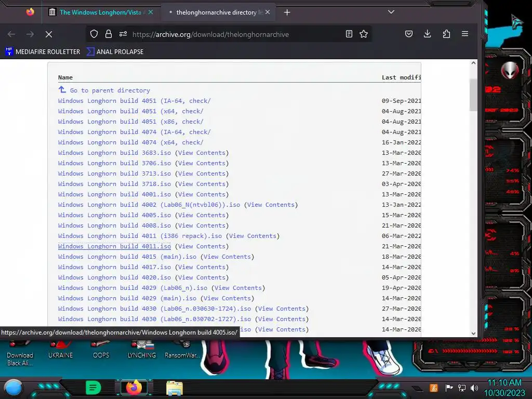Open Windows Longhorn build 4051 (IA-64, check/
This screenshot has width=532, height=399.
135,101
